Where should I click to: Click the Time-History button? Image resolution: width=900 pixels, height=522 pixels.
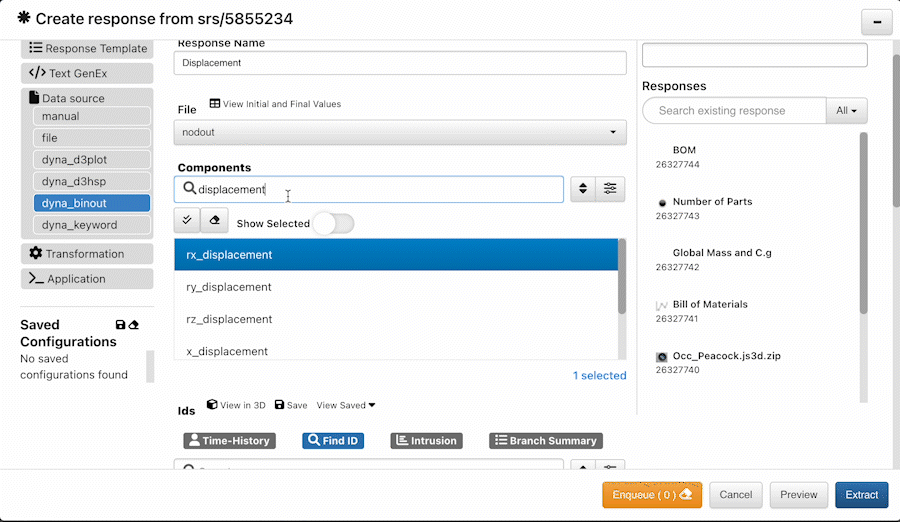click(230, 440)
